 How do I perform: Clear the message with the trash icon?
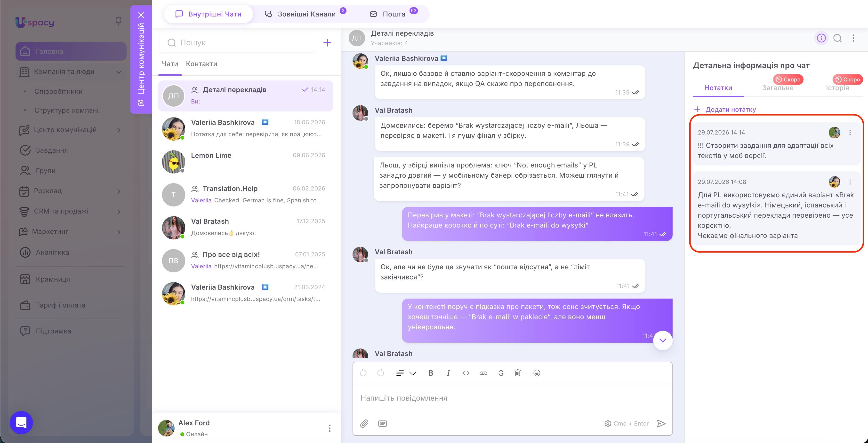518,372
